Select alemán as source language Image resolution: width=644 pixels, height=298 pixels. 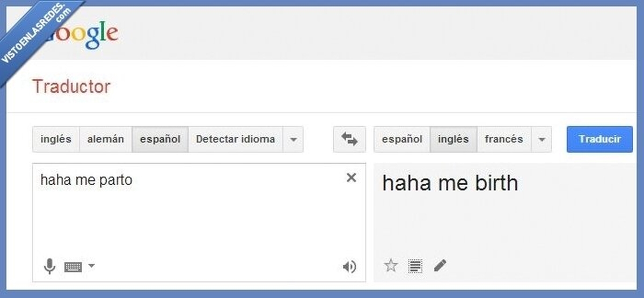click(x=106, y=139)
